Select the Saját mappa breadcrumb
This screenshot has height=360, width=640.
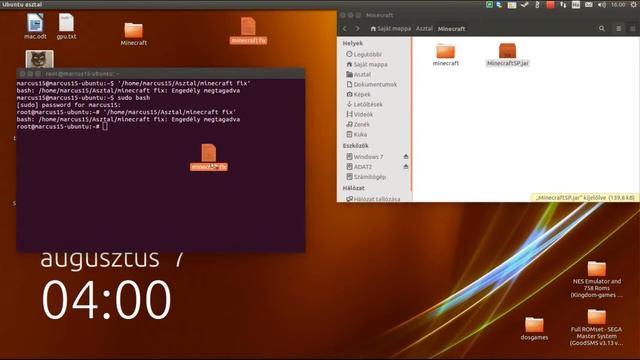point(391,29)
